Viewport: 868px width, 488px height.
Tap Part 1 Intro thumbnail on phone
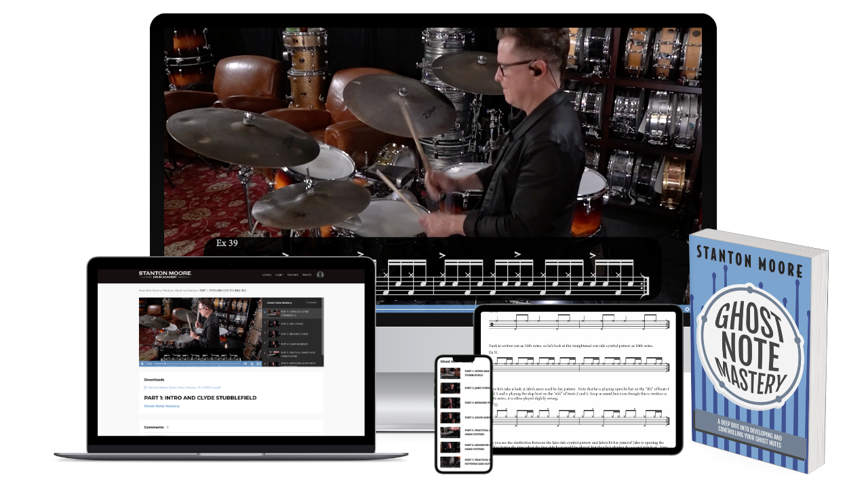click(450, 373)
